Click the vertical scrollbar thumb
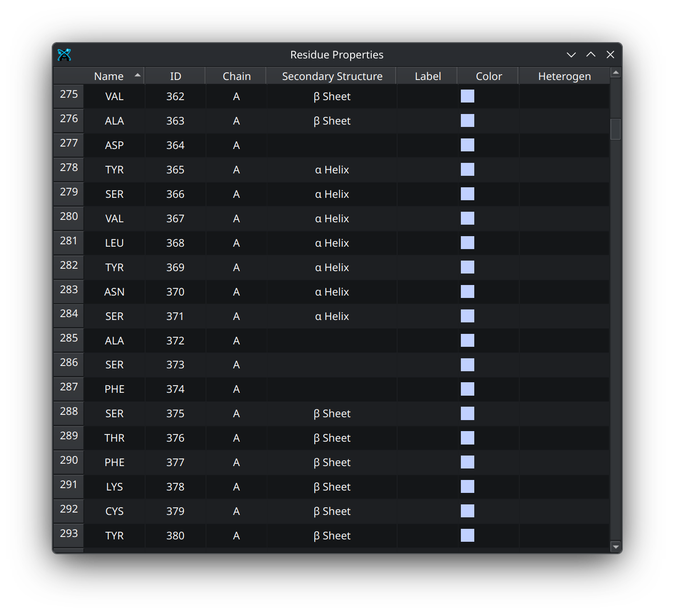Screen dimensions: 675x616 pyautogui.click(x=616, y=129)
